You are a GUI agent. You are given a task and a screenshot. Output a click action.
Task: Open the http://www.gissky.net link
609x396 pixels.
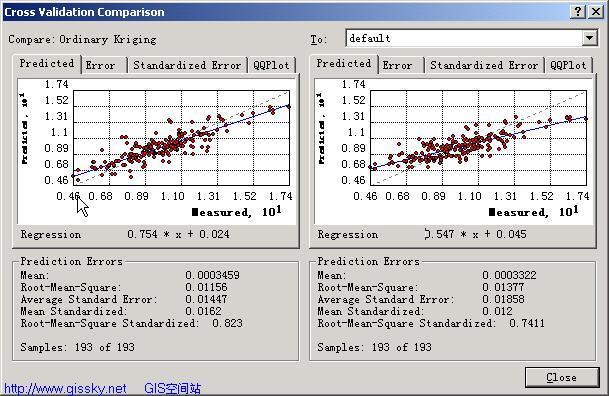pyautogui.click(x=65, y=388)
